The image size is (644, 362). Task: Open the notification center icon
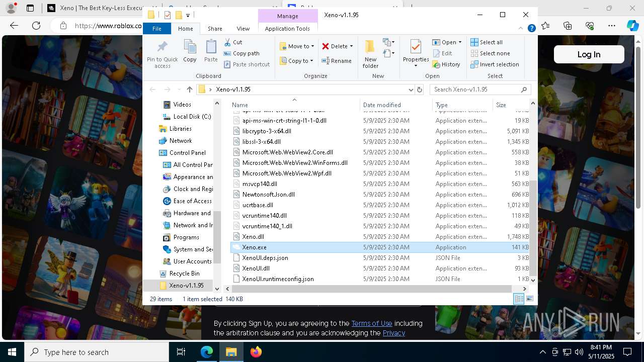pos(627,352)
